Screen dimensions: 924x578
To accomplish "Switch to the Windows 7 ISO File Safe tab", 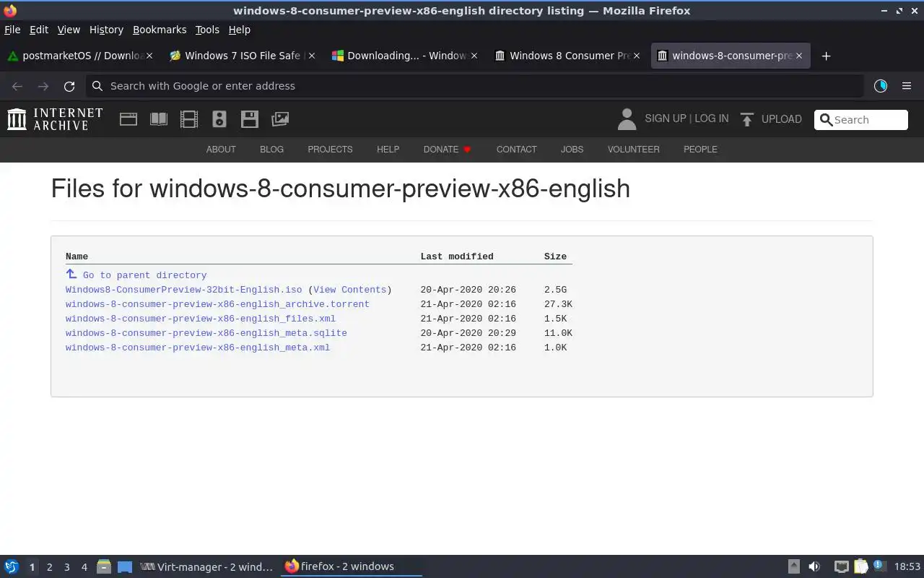I will (x=243, y=56).
